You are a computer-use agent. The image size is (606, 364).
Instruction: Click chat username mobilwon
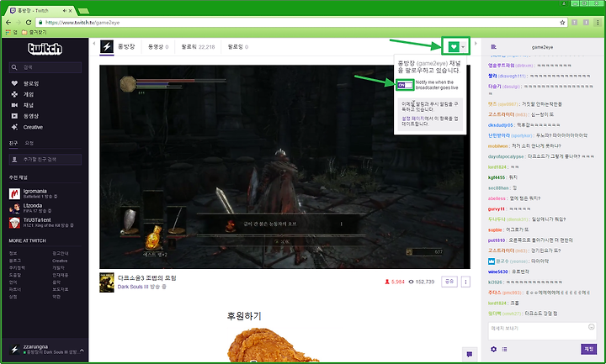497,146
